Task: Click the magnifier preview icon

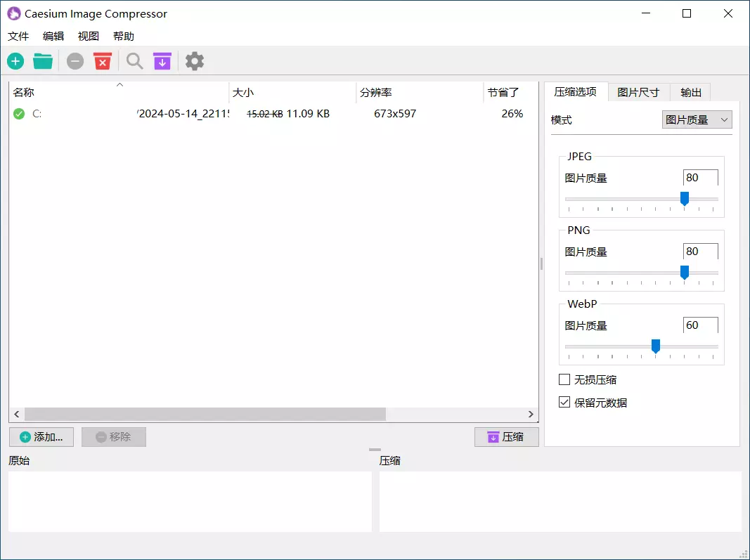Action: click(134, 61)
